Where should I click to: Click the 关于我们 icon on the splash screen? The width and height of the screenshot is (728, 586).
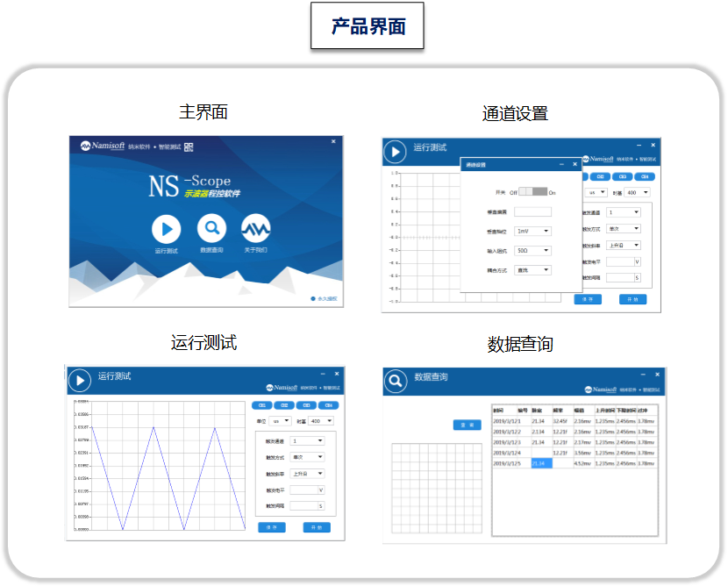[254, 229]
